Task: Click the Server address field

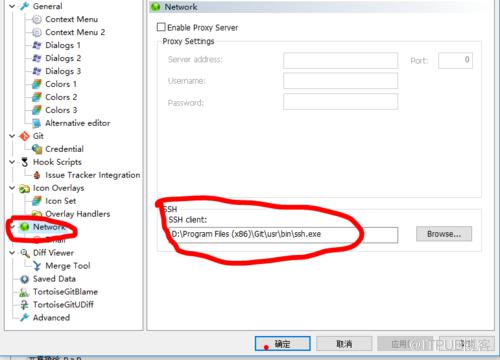Action: [x=340, y=60]
